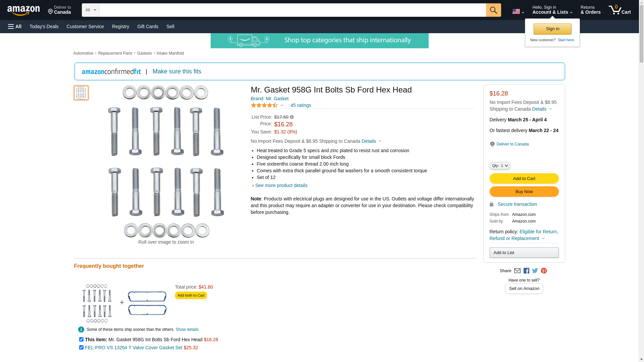Uncheck the This item checkbox

coord(81,340)
